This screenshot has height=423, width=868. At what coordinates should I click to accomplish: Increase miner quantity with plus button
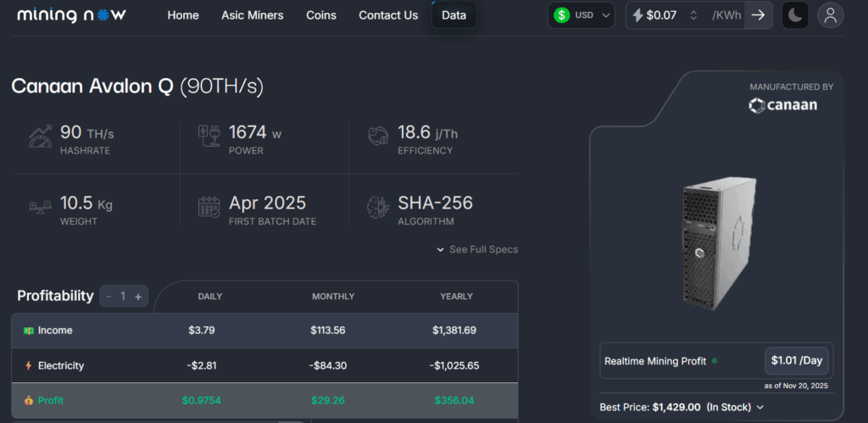138,297
